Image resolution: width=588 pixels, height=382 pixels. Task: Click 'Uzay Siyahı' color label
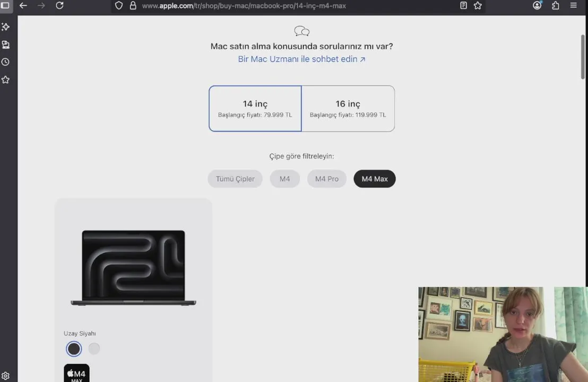(x=80, y=333)
